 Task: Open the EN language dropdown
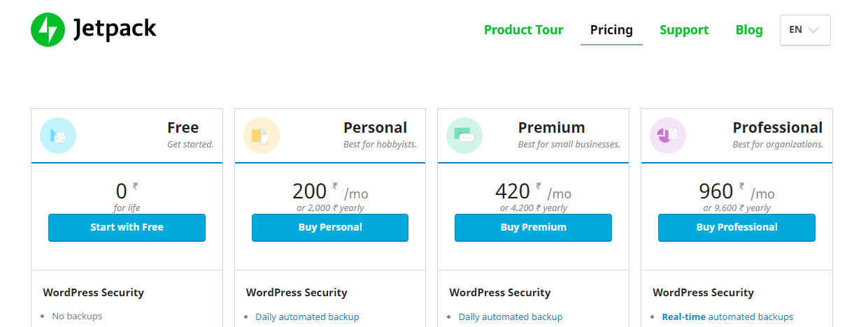[805, 30]
